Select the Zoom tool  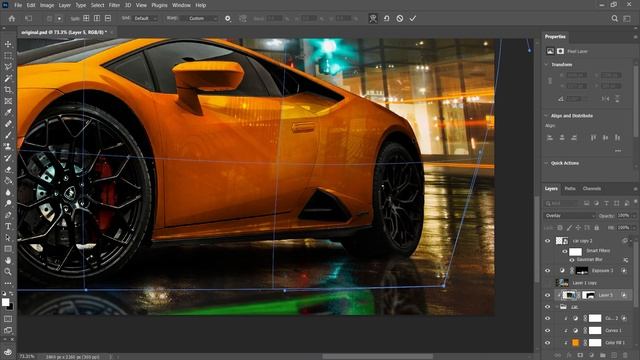[x=8, y=271]
